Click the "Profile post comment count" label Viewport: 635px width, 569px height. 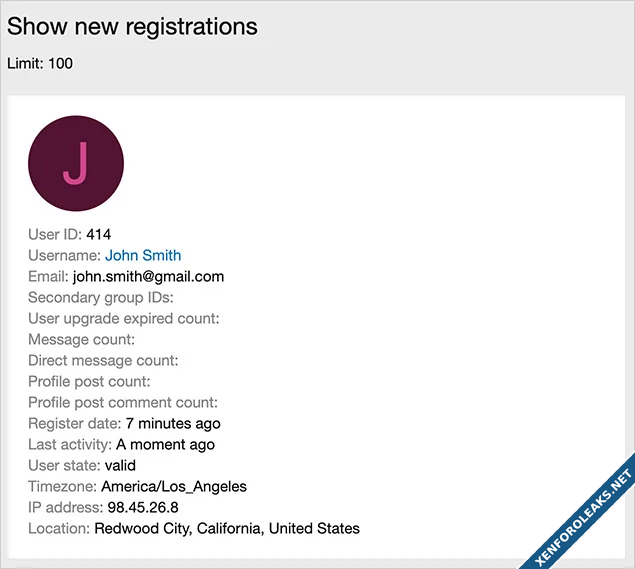pos(123,403)
